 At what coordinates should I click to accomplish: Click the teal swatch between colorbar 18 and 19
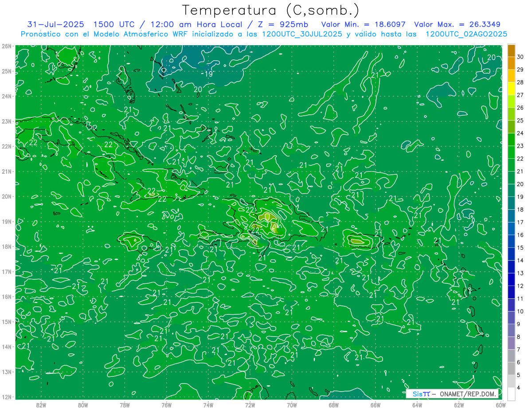(511, 203)
